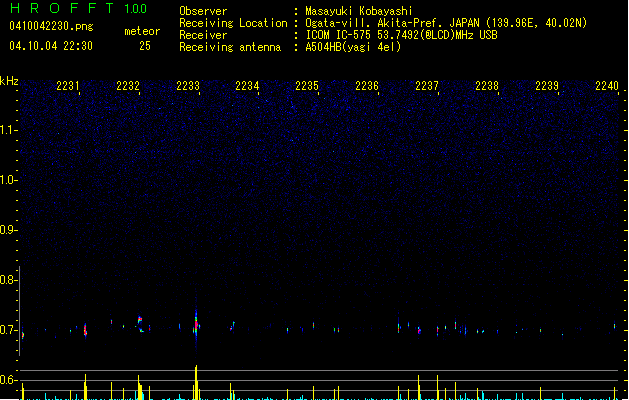629x400 pixels.
Task: Click the tallest yellow intensity spike near 2233
Action: pyautogui.click(x=196, y=382)
